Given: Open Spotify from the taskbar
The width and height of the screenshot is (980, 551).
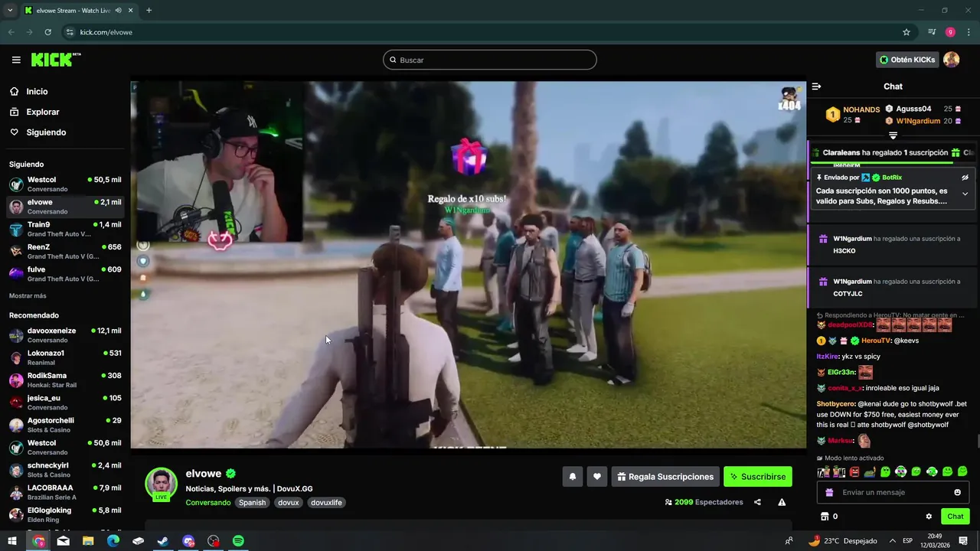Looking at the screenshot, I should 238,541.
